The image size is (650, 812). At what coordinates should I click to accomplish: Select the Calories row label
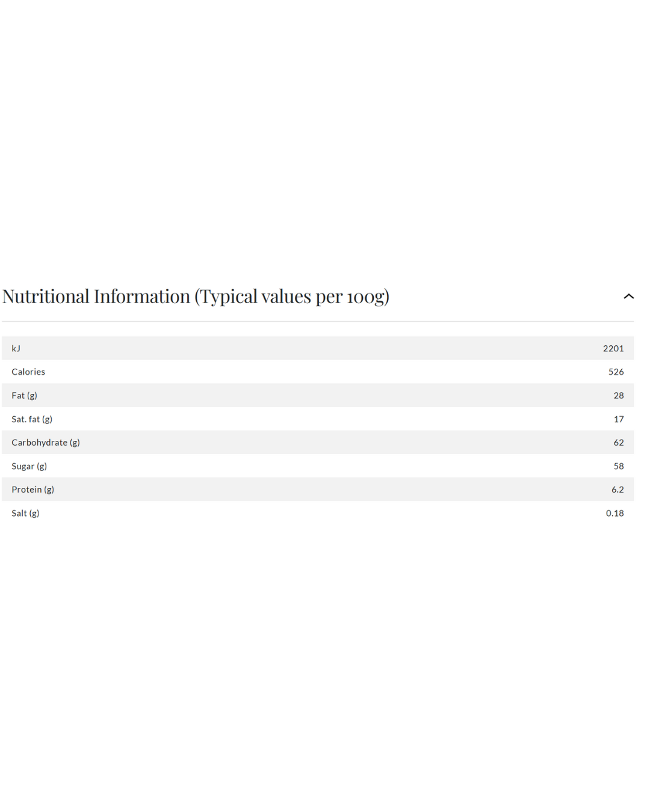(28, 372)
